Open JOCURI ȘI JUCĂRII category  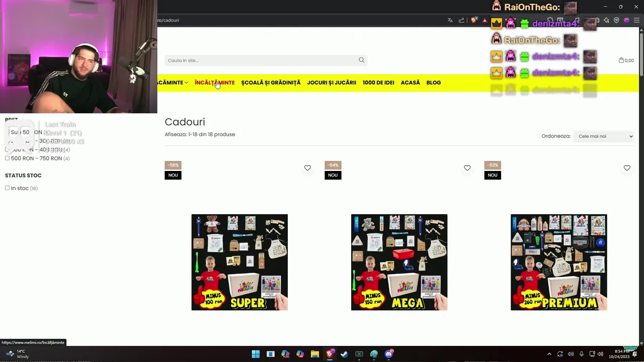[x=332, y=82]
